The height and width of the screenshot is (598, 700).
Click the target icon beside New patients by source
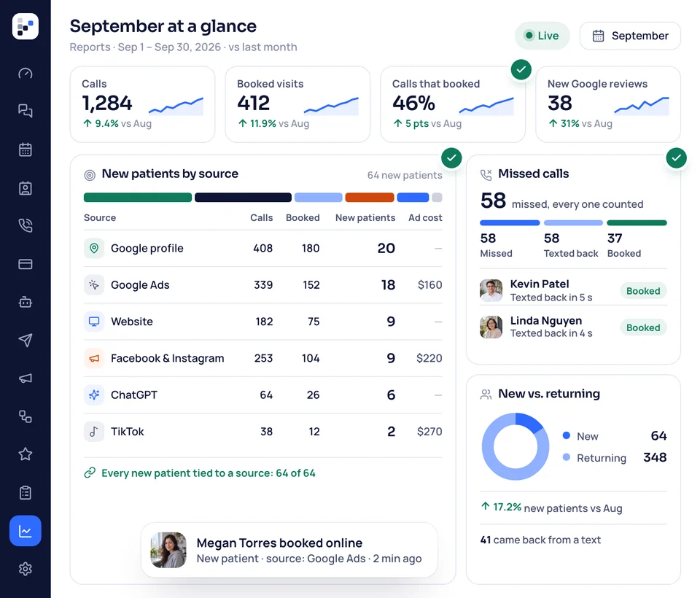pos(90,175)
